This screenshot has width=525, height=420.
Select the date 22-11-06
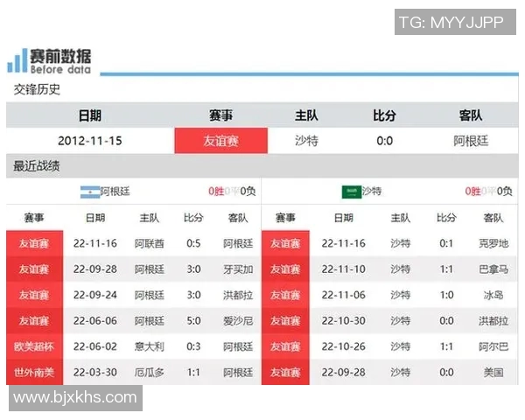tap(344, 295)
